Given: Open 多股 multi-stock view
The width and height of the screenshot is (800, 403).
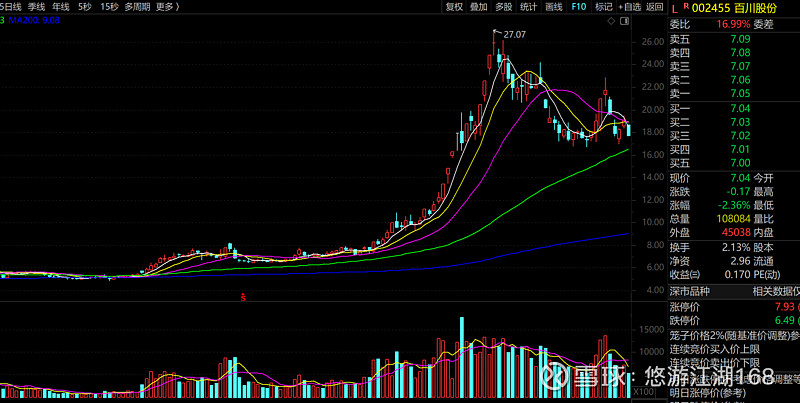Looking at the screenshot, I should [x=504, y=6].
